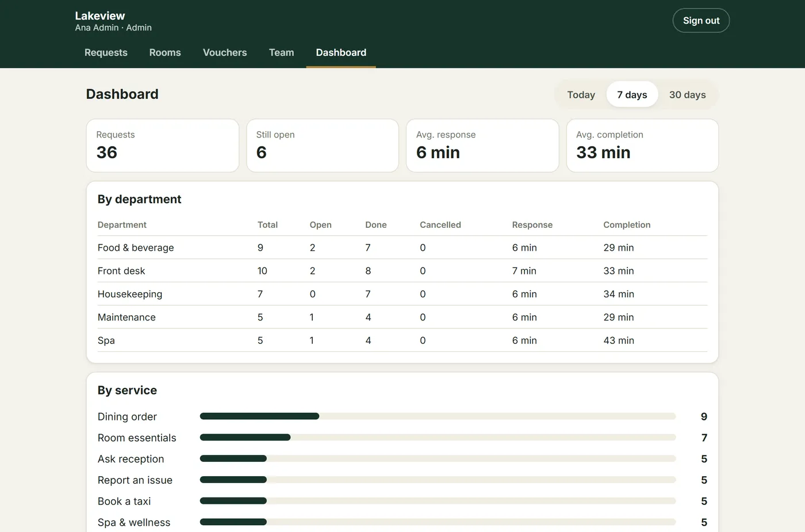Switch to the 30 days range

coord(687,95)
